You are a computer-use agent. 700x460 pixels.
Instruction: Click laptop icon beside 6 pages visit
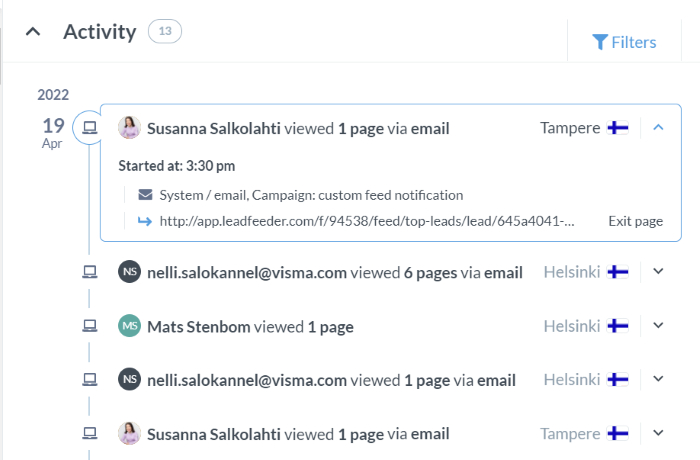(x=90, y=272)
